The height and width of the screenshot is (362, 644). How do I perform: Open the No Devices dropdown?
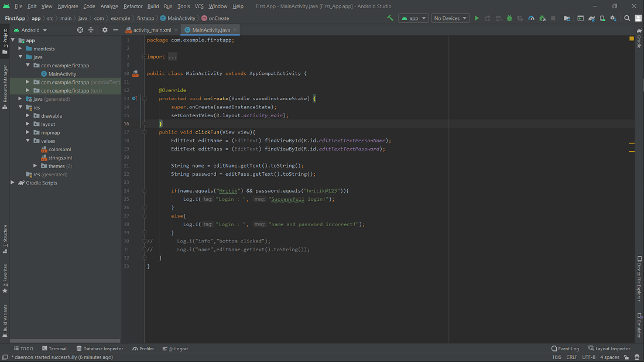pyautogui.click(x=450, y=18)
